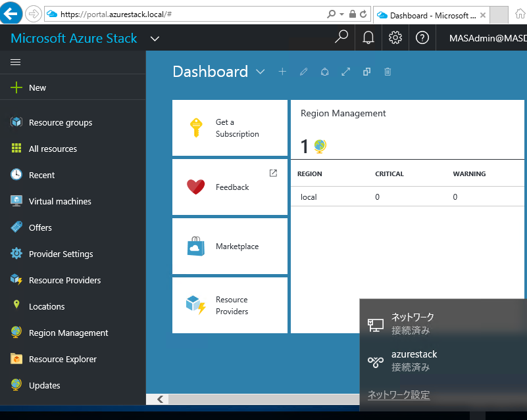Clone the dashboard using the copy icon
Viewport: 527px width, 420px height.
[366, 72]
